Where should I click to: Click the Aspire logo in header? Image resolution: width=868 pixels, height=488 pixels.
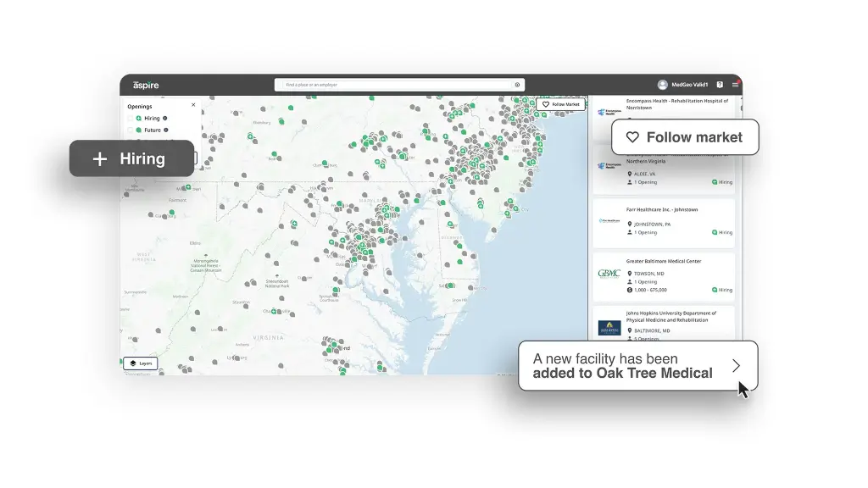pyautogui.click(x=145, y=85)
